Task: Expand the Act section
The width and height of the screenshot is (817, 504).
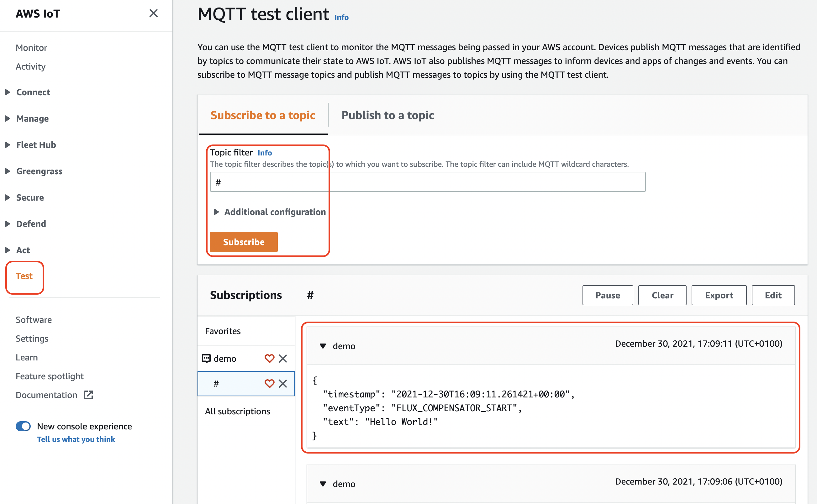Action: (8, 250)
